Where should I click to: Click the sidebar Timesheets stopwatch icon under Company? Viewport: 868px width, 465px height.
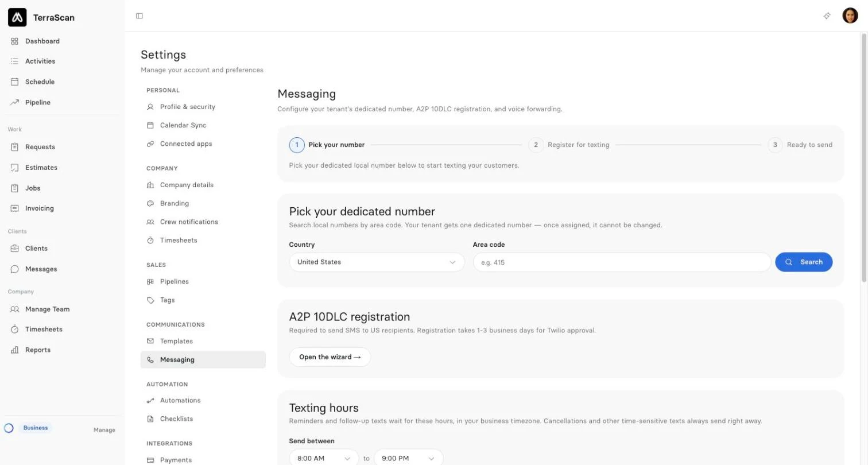pos(15,330)
